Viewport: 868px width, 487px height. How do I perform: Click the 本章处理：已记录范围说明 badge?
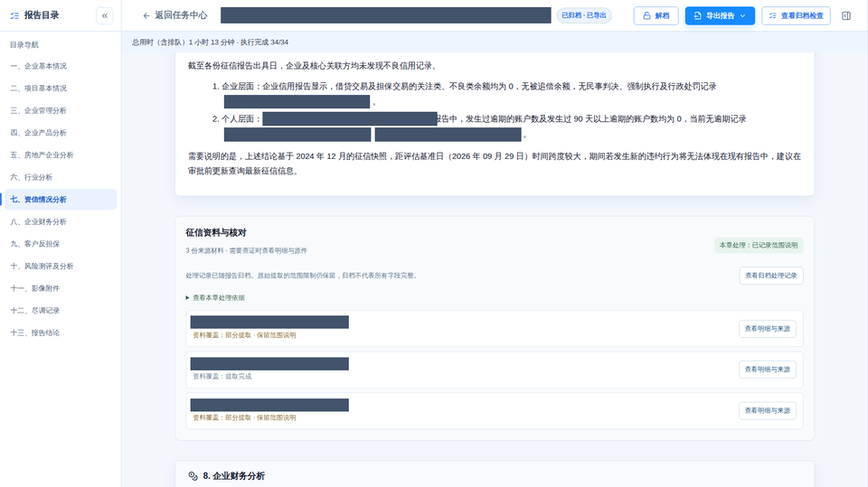coord(759,245)
